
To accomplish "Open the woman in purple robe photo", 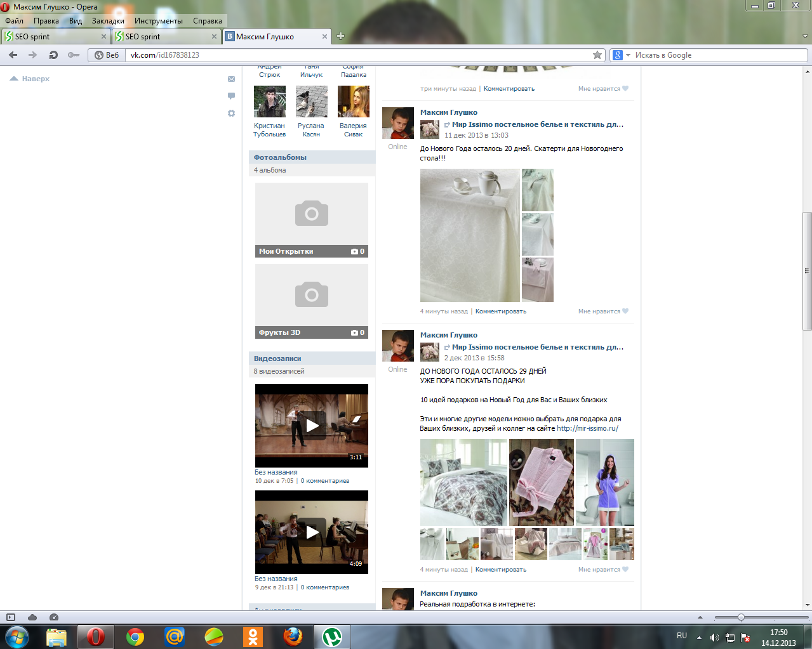I will pos(605,482).
